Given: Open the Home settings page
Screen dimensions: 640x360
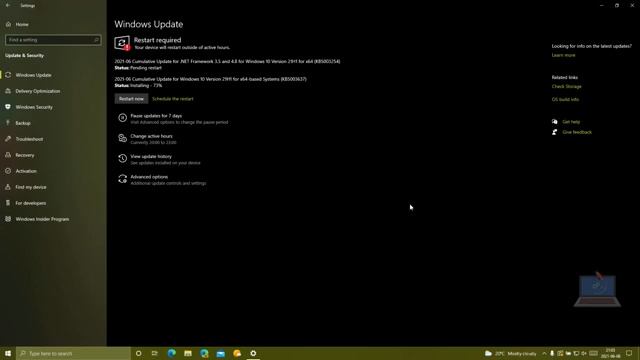Looking at the screenshot, I should [x=22, y=24].
